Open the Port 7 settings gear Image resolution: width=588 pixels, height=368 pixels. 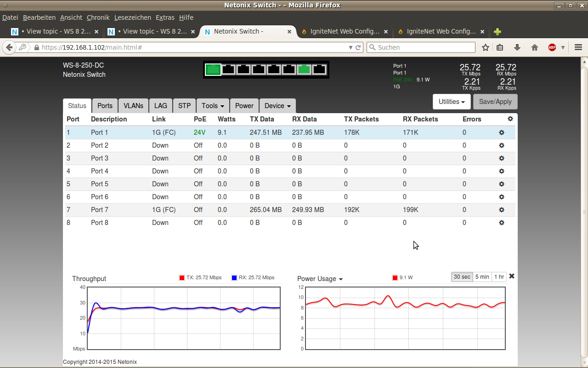[x=502, y=210]
